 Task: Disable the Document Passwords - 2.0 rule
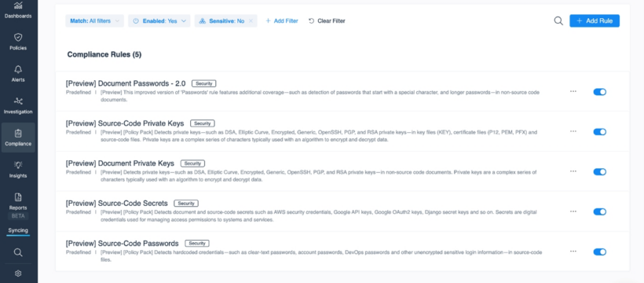pyautogui.click(x=600, y=92)
